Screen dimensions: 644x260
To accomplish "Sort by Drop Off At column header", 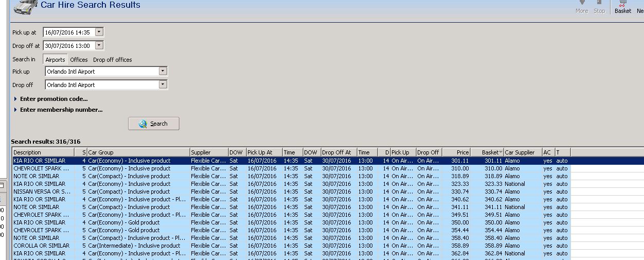I will point(338,152).
